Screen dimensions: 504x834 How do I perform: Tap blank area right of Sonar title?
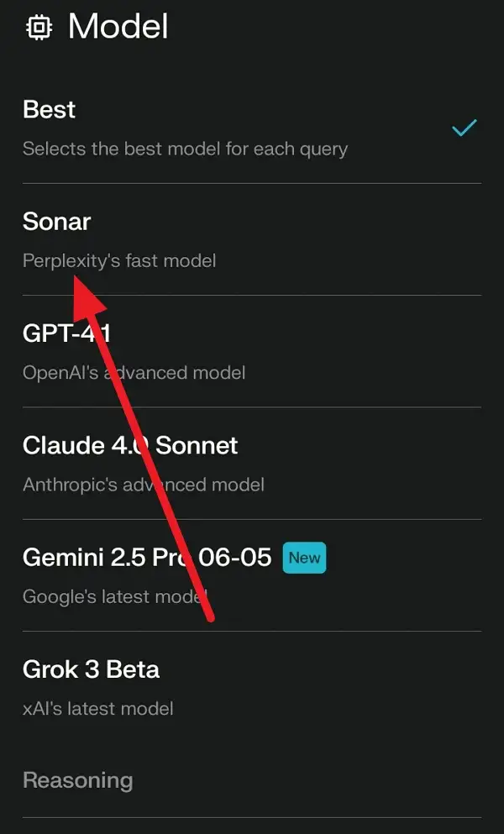294,222
